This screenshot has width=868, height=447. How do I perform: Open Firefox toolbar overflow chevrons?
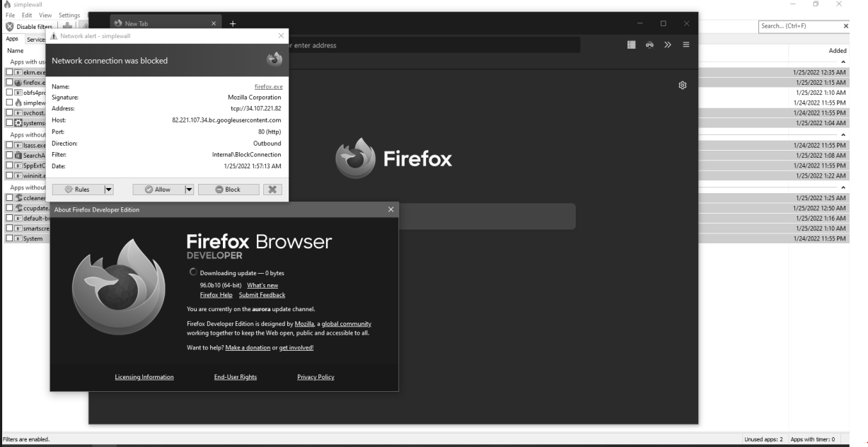[667, 45]
